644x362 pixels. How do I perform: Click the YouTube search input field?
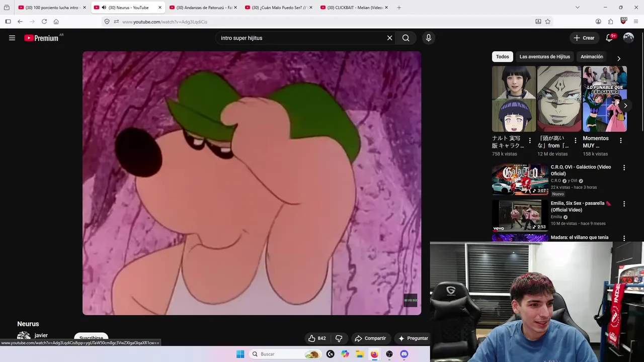click(302, 38)
